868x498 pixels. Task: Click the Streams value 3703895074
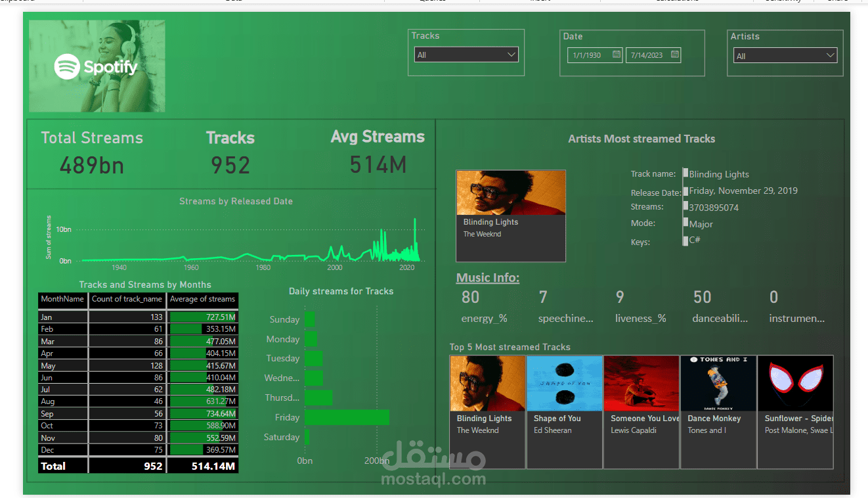point(714,208)
